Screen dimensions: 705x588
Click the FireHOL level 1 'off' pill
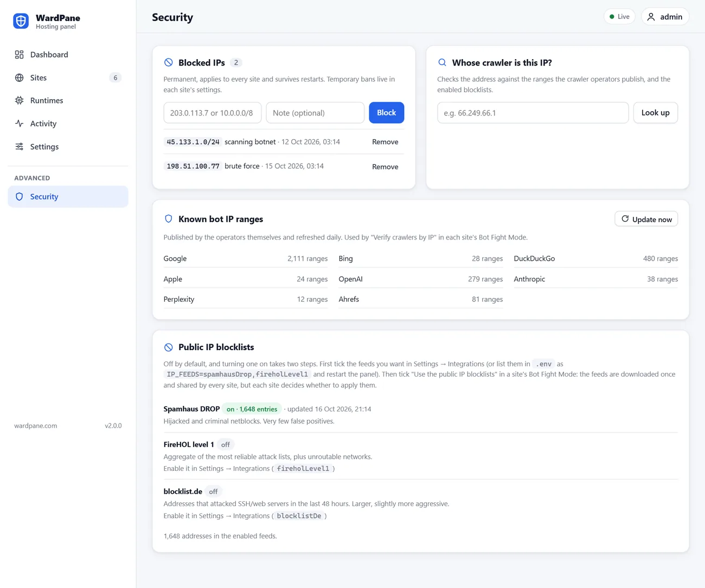pyautogui.click(x=226, y=444)
